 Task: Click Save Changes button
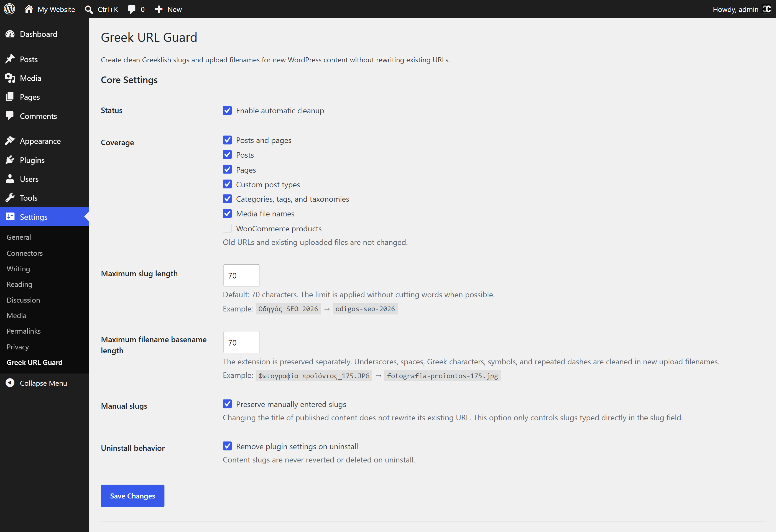(132, 496)
